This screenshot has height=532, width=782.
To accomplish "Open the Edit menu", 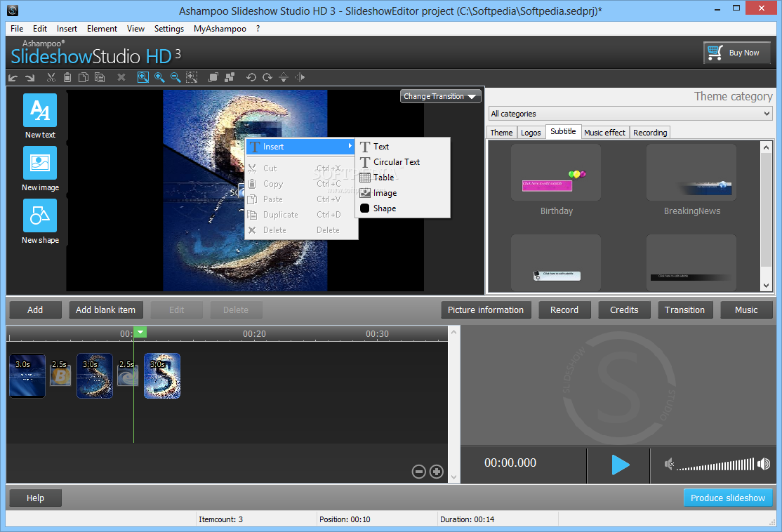I will (x=40, y=28).
